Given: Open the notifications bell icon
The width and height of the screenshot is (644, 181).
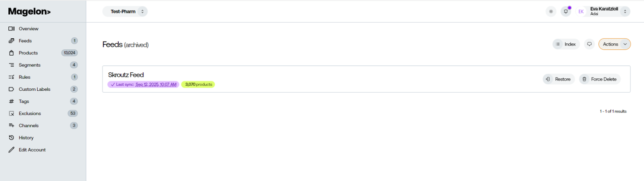Looking at the screenshot, I should tap(566, 12).
